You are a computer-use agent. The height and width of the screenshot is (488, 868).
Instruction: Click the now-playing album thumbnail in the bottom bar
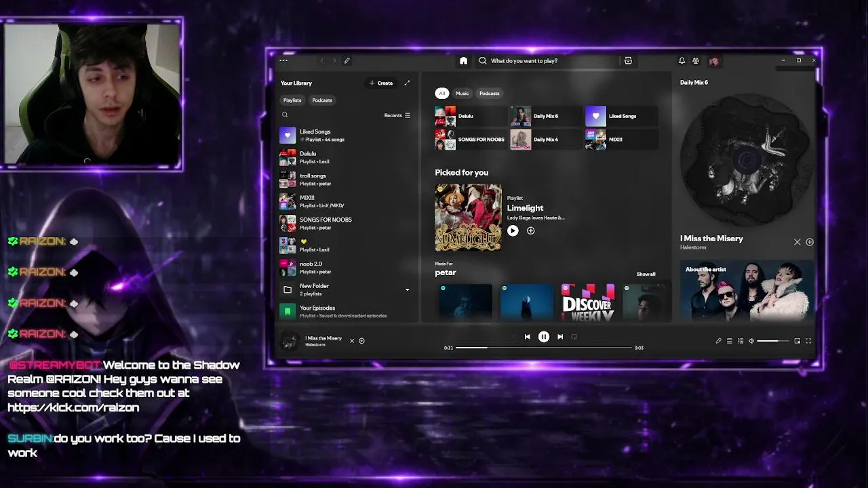[x=290, y=341]
